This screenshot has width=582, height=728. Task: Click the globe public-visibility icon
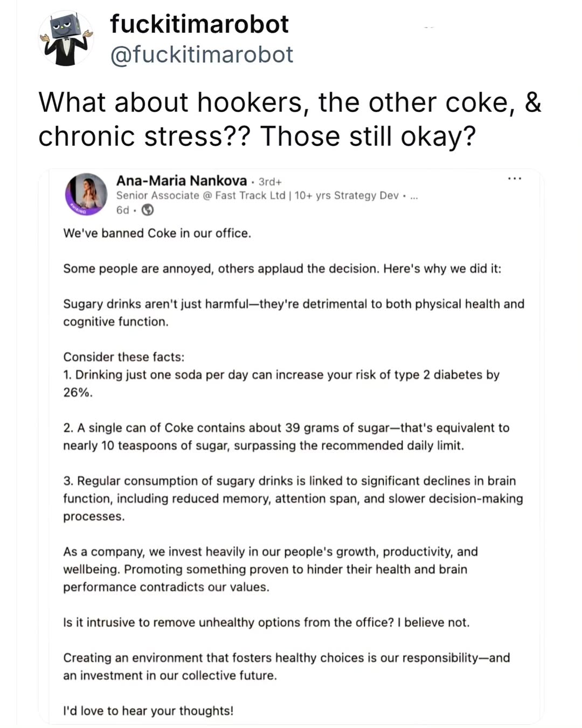[148, 210]
